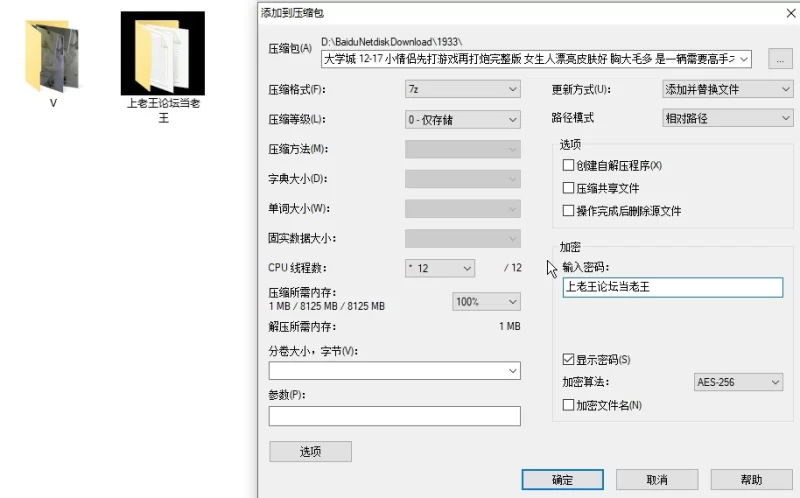
Task: Open the AES-256 加密算法 dropdown
Action: (738, 382)
